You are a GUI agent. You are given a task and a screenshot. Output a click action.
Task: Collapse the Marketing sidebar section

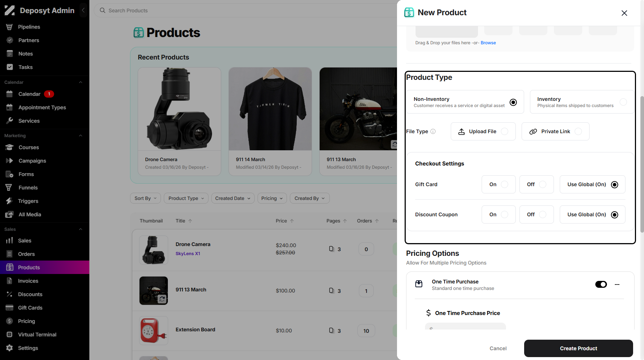pyautogui.click(x=81, y=136)
